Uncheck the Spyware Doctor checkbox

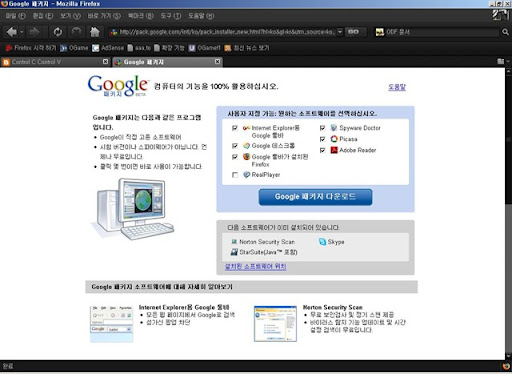point(322,128)
